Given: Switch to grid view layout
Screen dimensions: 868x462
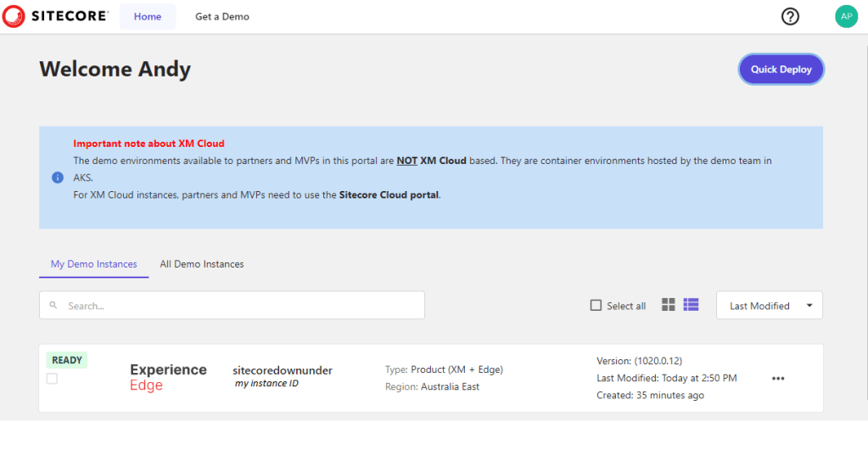Looking at the screenshot, I should pyautogui.click(x=669, y=305).
